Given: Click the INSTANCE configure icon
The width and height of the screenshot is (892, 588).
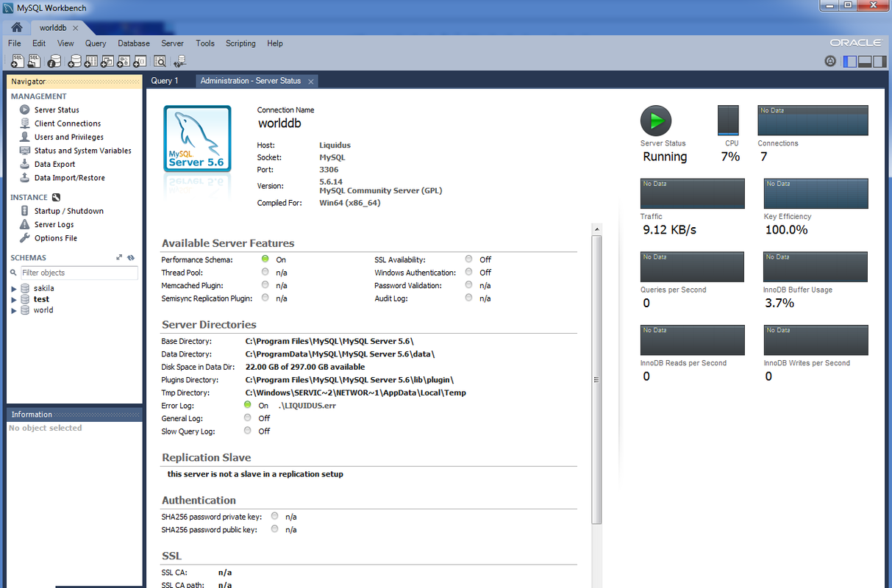Looking at the screenshot, I should point(56,197).
